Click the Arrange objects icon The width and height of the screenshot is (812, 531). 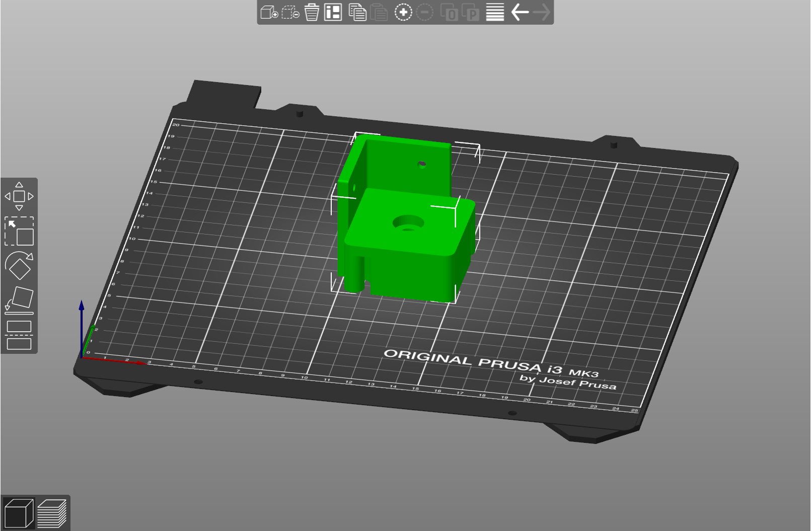pyautogui.click(x=333, y=12)
